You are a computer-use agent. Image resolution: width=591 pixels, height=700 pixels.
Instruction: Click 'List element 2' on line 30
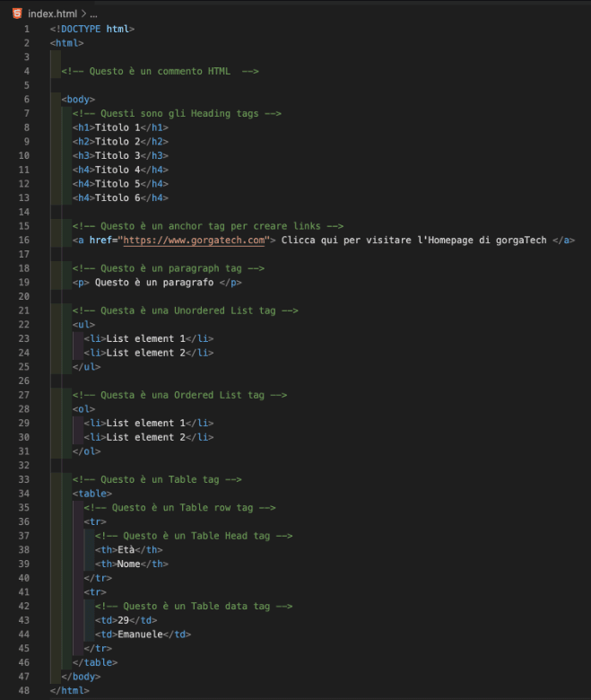[146, 438]
